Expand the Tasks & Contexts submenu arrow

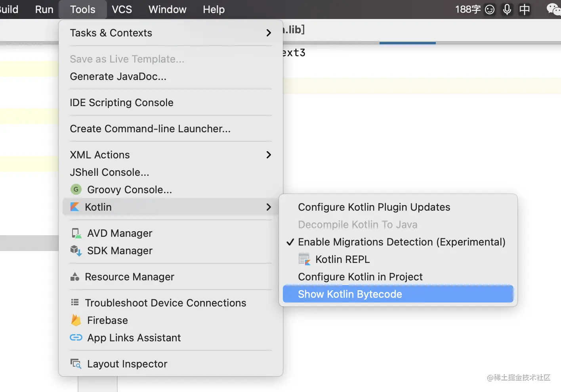[x=269, y=33]
